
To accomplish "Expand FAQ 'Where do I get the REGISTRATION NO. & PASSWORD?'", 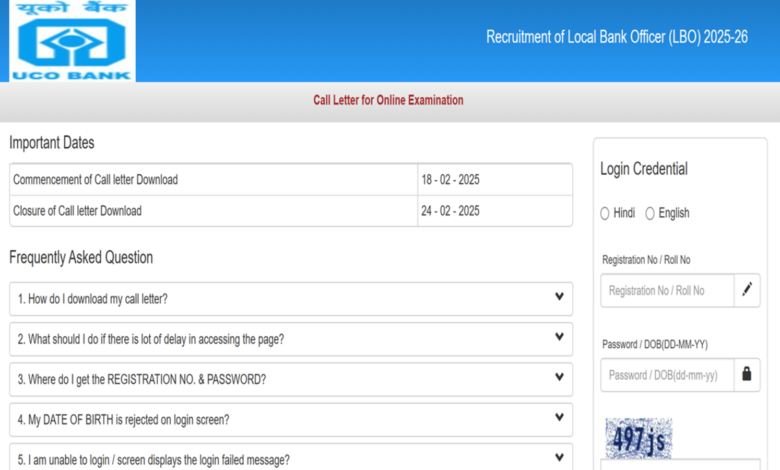I will 291,379.
